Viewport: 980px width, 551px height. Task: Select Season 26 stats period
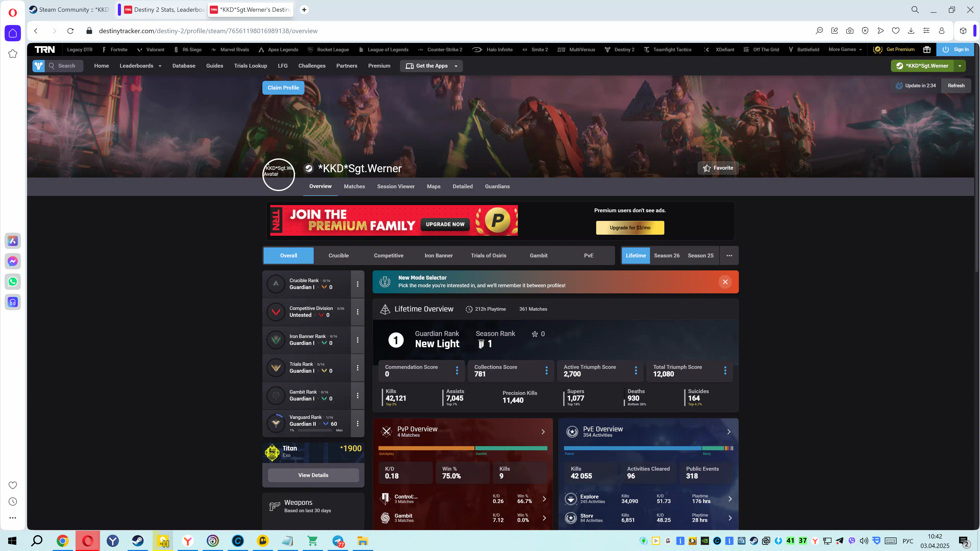point(667,256)
